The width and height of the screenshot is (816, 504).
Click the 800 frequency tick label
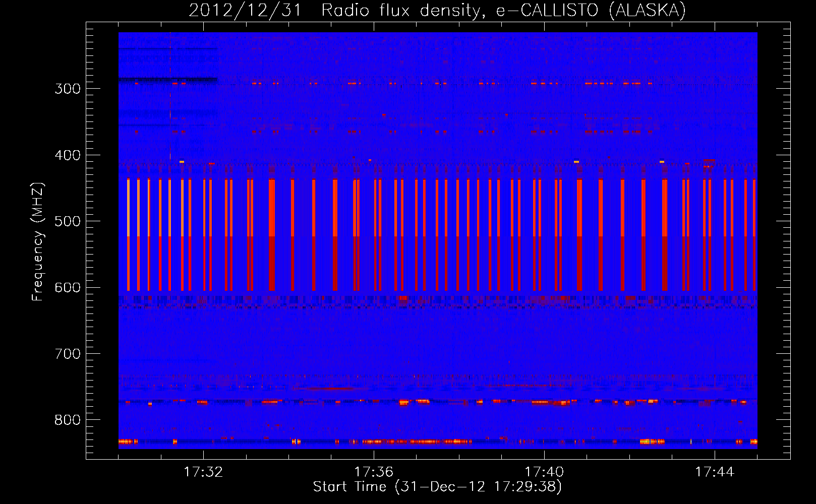[x=68, y=420]
